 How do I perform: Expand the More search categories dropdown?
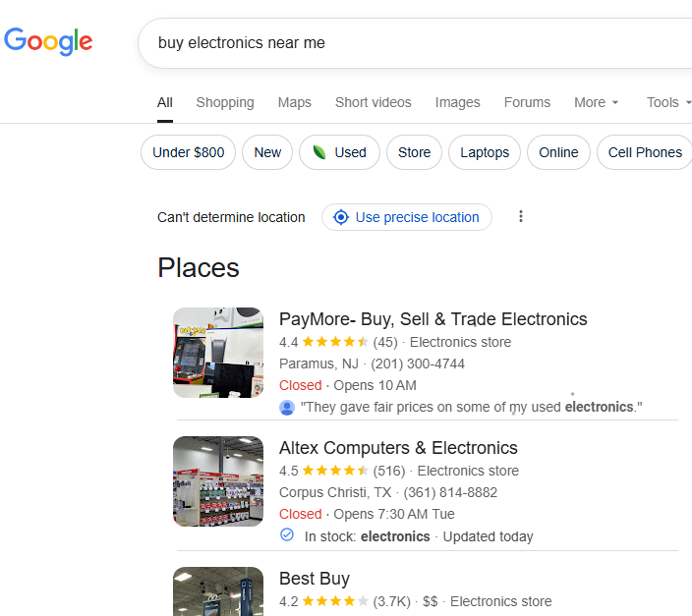click(x=596, y=102)
